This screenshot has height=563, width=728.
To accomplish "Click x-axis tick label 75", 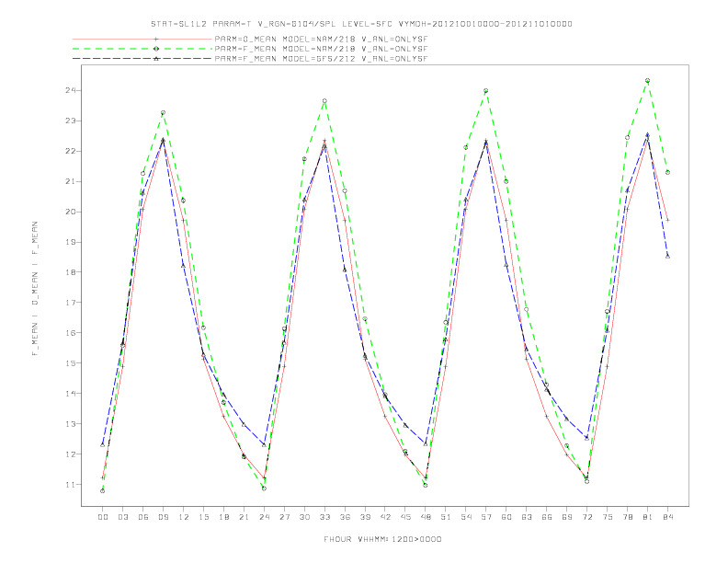I will (608, 517).
